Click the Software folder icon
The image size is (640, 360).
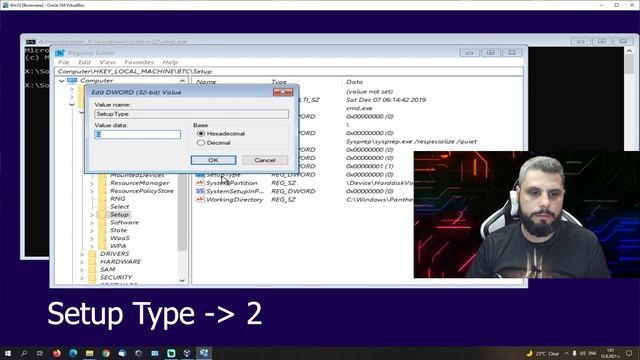tap(102, 222)
